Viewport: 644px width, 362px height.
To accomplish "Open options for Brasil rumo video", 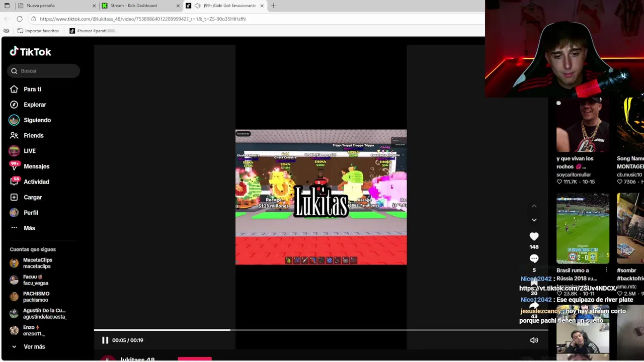I will tap(606, 270).
